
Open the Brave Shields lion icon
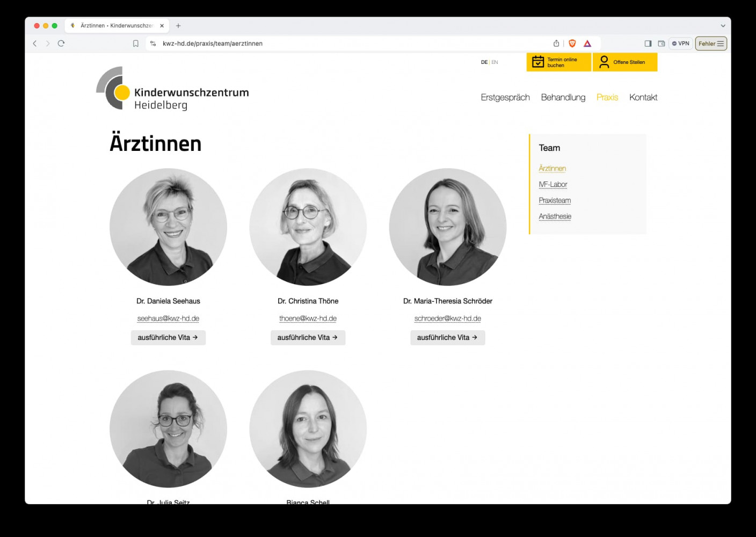(572, 43)
